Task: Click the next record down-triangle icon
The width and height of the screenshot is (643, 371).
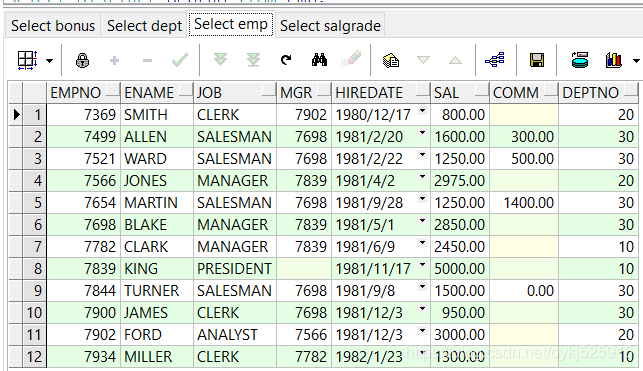Action: tap(423, 60)
